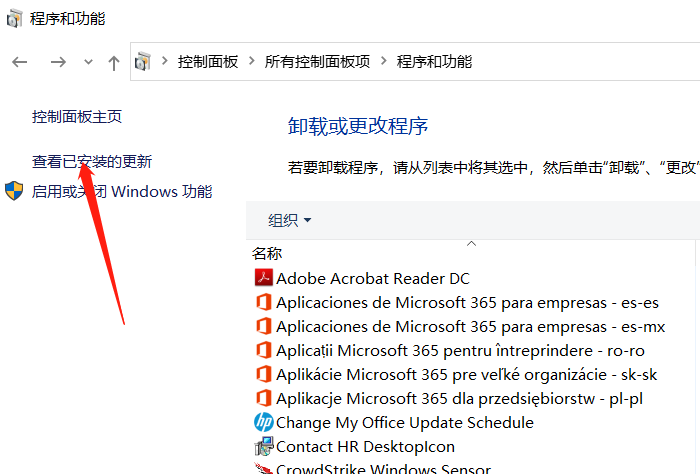Screen dimensions: 700x474
Task: Open 控制面板主页 link
Action: (x=77, y=117)
